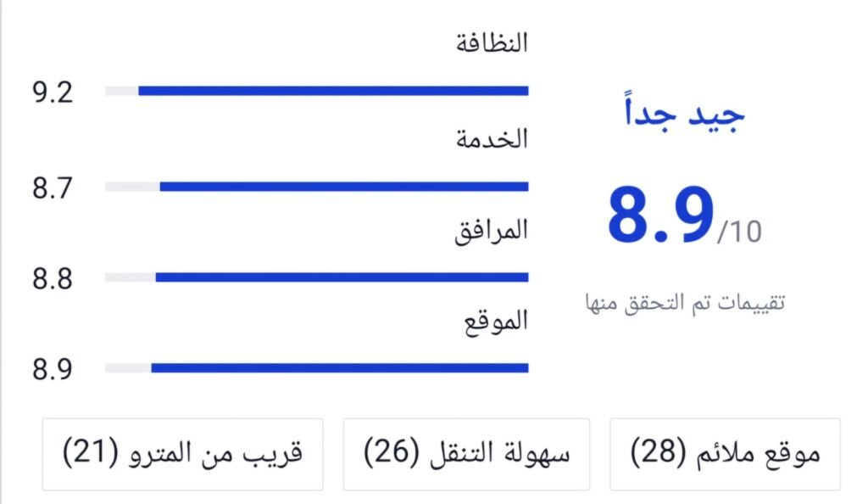Click the 9.2 cleanliness score
This screenshot has height=504, width=868.
pyautogui.click(x=53, y=92)
